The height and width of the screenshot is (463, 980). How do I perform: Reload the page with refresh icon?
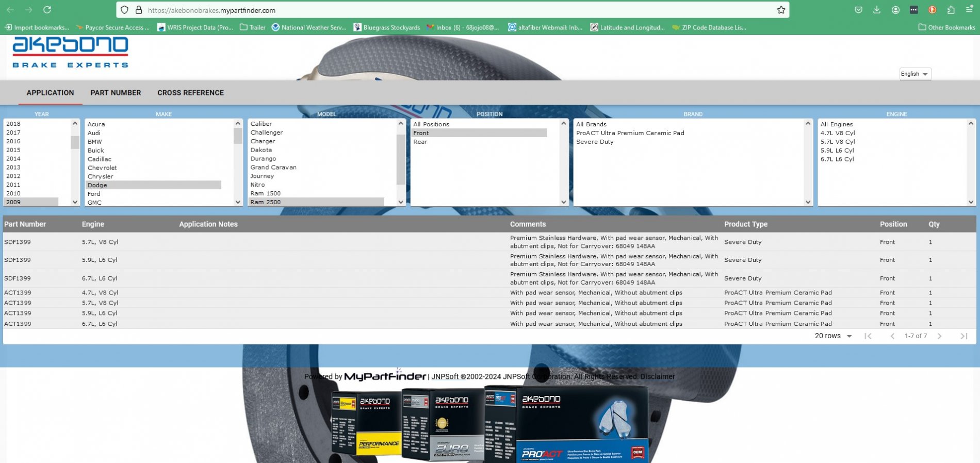tap(47, 10)
